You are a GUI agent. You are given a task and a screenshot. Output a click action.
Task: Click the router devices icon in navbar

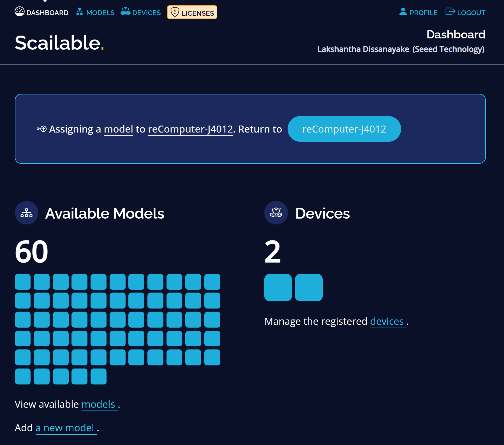pos(126,11)
